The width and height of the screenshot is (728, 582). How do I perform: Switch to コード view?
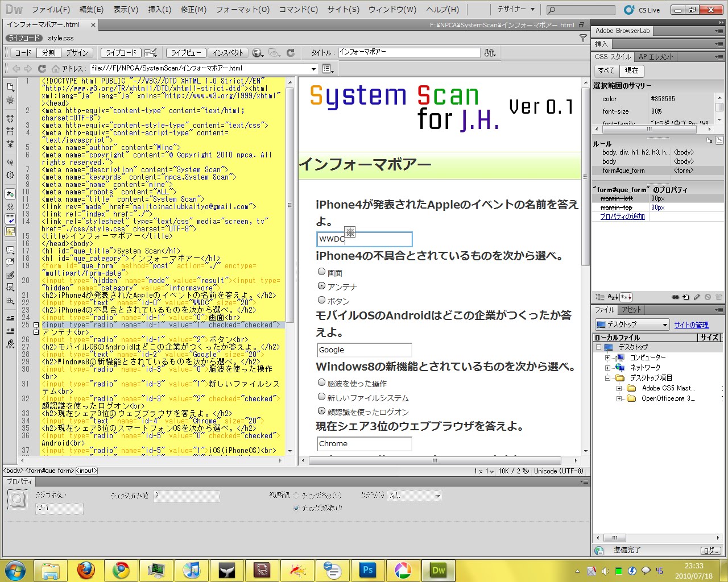coord(23,52)
